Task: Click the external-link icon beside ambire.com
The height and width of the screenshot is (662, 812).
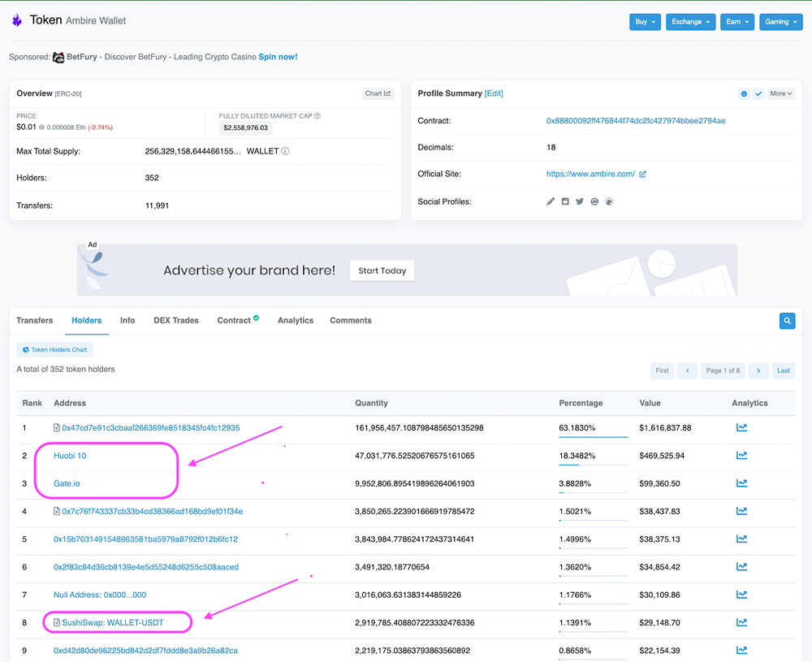Action: [642, 174]
